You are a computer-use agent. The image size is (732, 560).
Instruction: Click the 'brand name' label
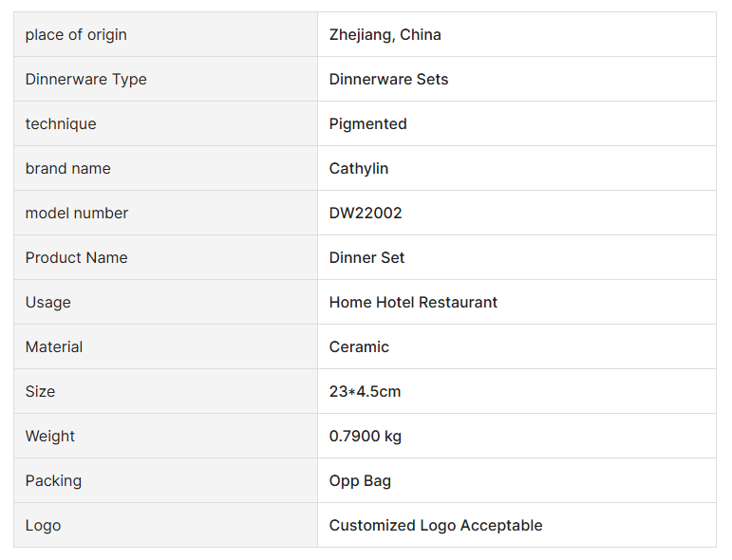(x=67, y=169)
